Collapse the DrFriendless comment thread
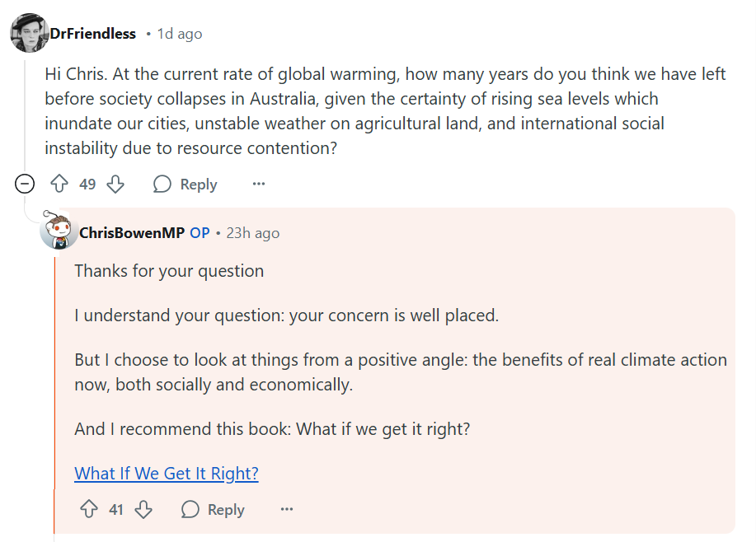 pyautogui.click(x=25, y=184)
